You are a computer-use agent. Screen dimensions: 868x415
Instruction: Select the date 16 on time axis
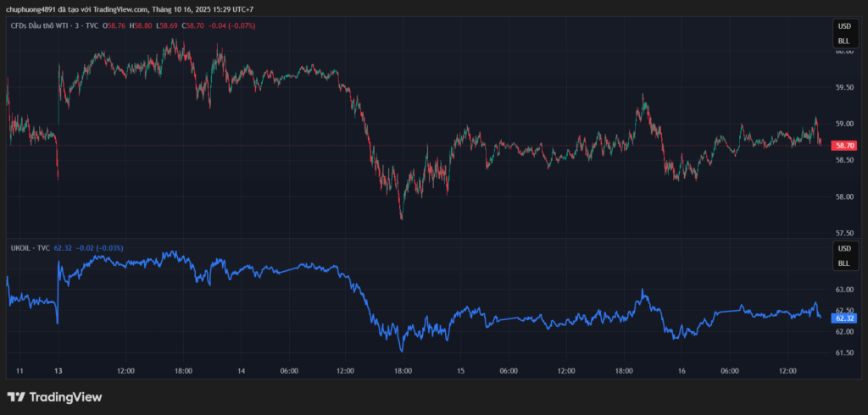tap(681, 371)
